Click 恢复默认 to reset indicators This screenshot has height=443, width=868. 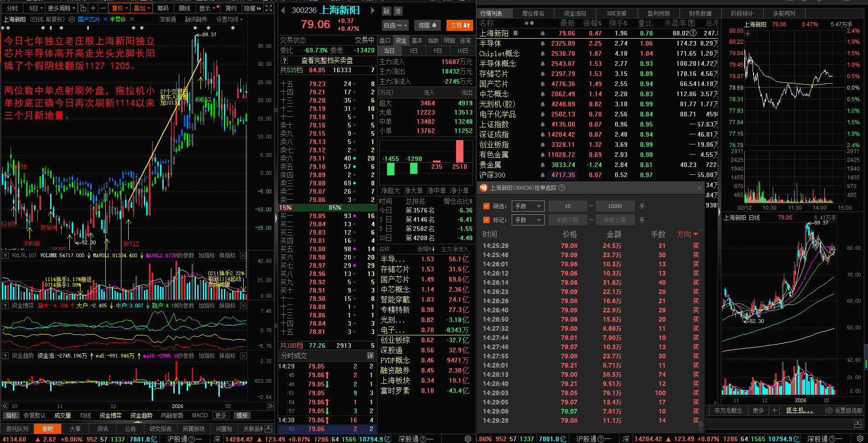[x=34, y=415]
